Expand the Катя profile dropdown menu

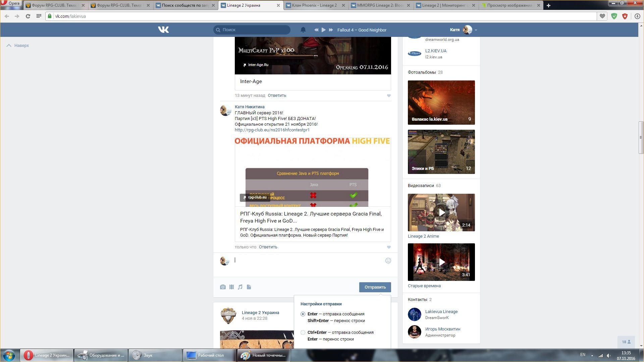pos(476,30)
